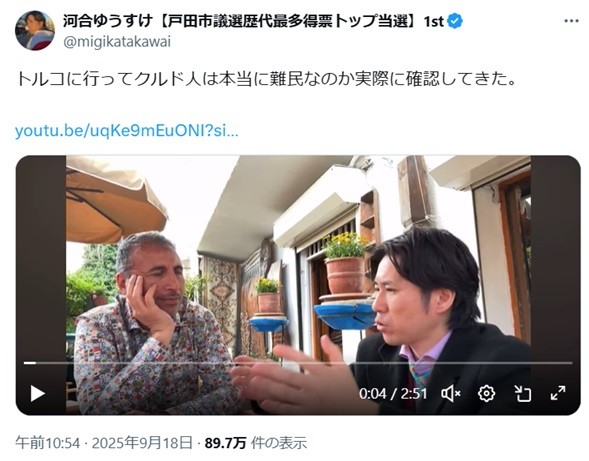Viewport: 589px width, 461px height.
Task: Open the 2025年9月18日 post date
Action: pyautogui.click(x=142, y=443)
